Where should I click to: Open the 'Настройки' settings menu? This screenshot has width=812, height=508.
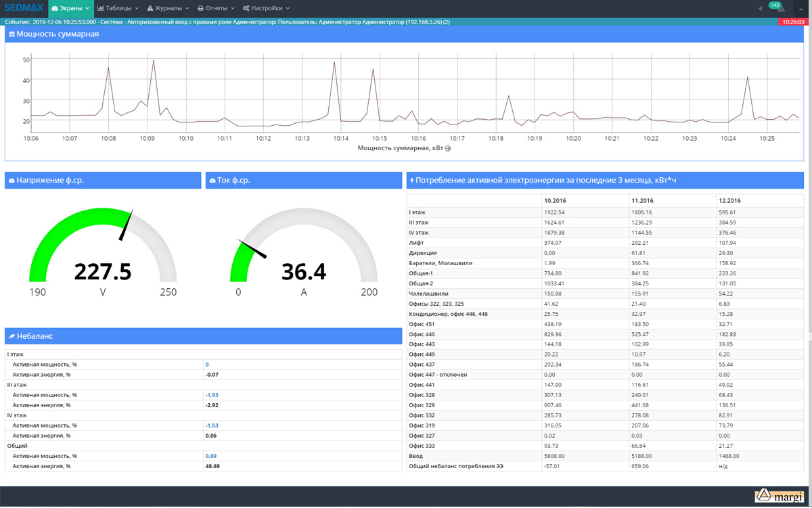[x=266, y=8]
